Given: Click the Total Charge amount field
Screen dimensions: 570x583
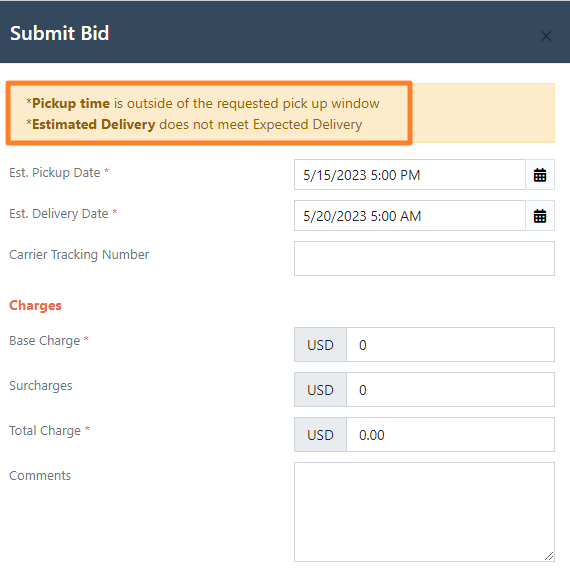Looking at the screenshot, I should [450, 435].
